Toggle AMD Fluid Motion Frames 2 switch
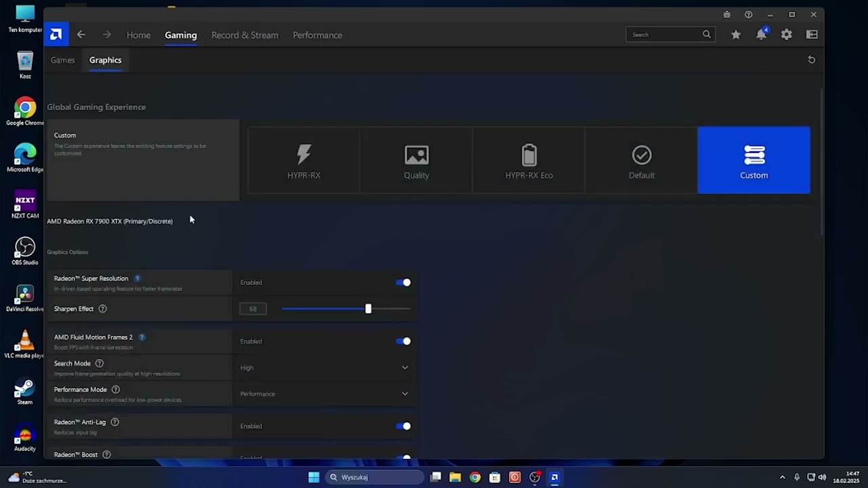This screenshot has height=488, width=868. coord(403,342)
